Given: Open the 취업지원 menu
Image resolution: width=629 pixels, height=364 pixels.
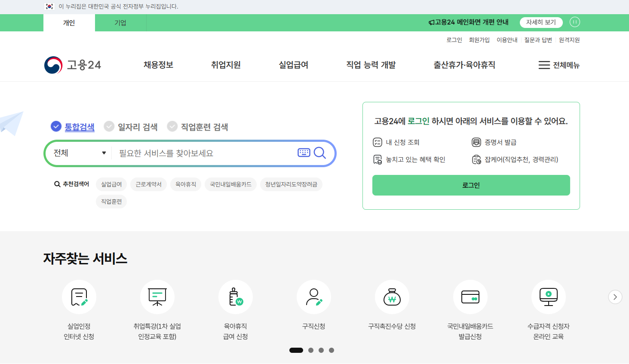Looking at the screenshot, I should (226, 65).
